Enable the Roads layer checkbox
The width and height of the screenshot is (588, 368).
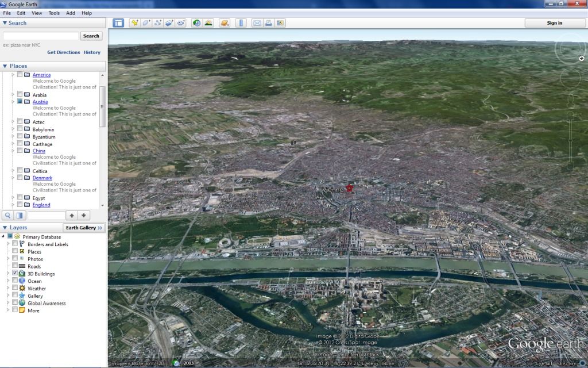(x=15, y=266)
